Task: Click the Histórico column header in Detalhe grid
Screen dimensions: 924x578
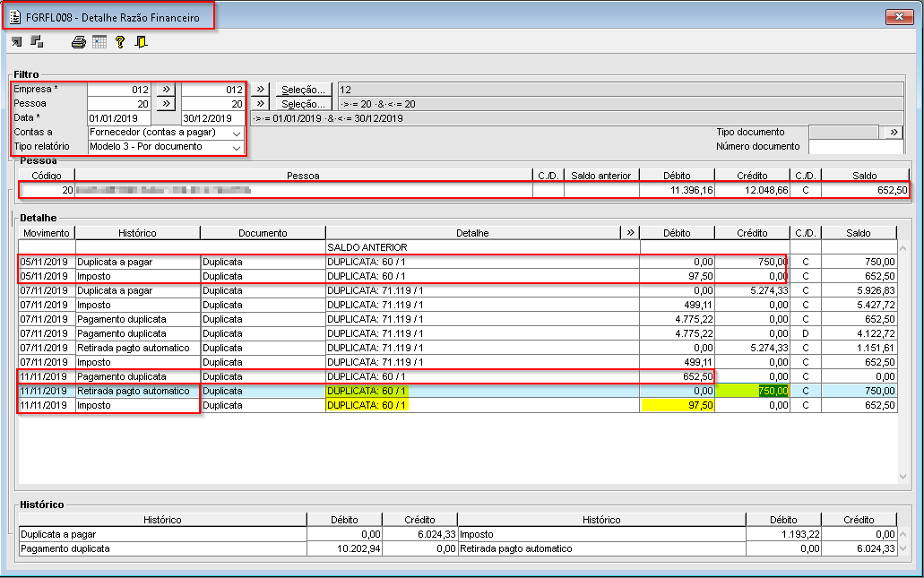Action: 137,233
